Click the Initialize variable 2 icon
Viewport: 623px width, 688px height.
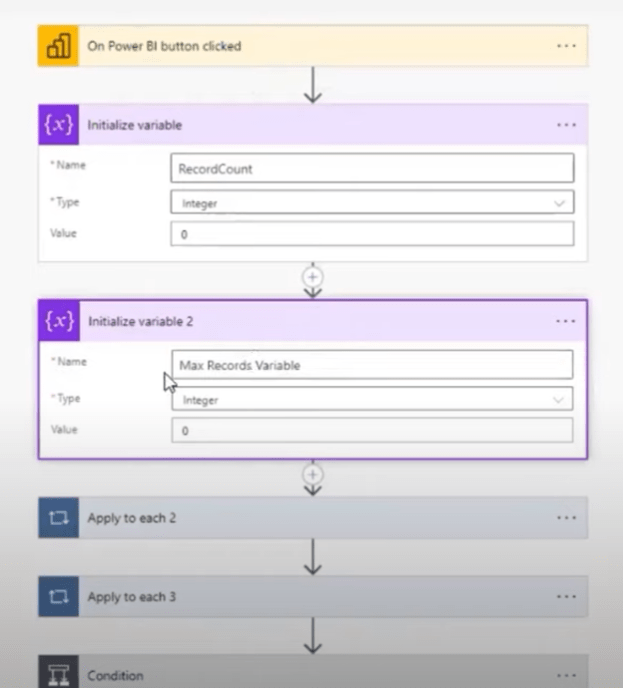coord(59,321)
